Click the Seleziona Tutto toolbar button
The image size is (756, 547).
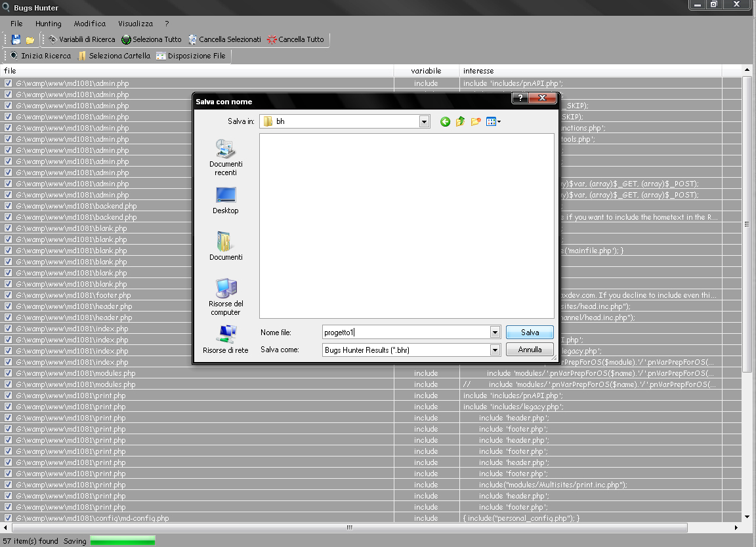(x=152, y=39)
